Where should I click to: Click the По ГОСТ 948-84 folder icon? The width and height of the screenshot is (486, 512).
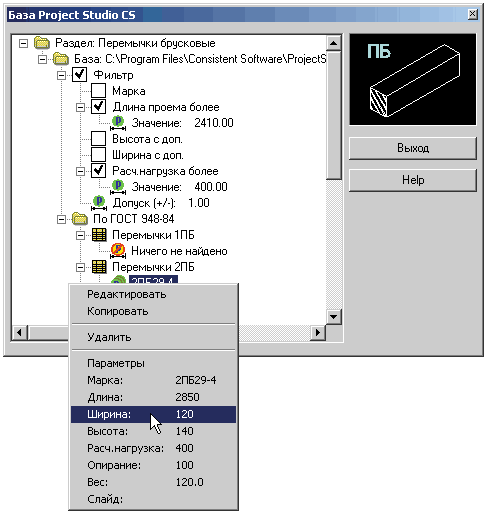tap(80, 219)
